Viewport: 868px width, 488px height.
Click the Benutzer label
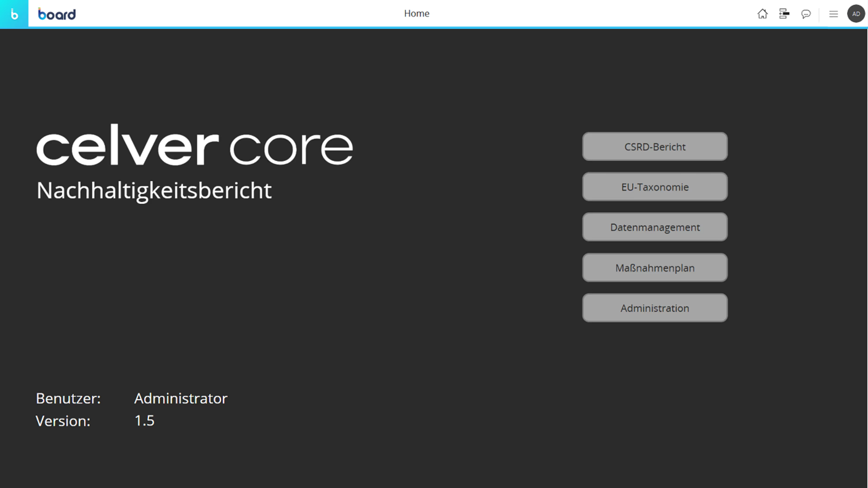click(68, 399)
